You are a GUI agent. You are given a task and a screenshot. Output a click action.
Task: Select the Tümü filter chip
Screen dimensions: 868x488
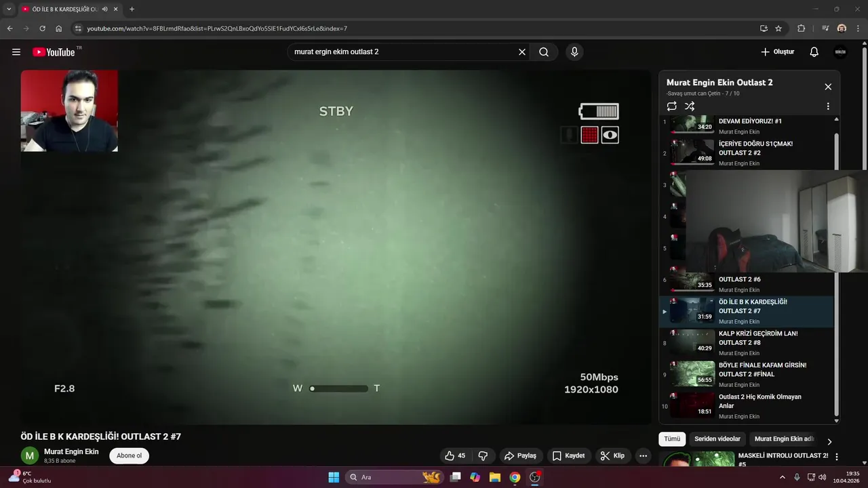tap(672, 439)
